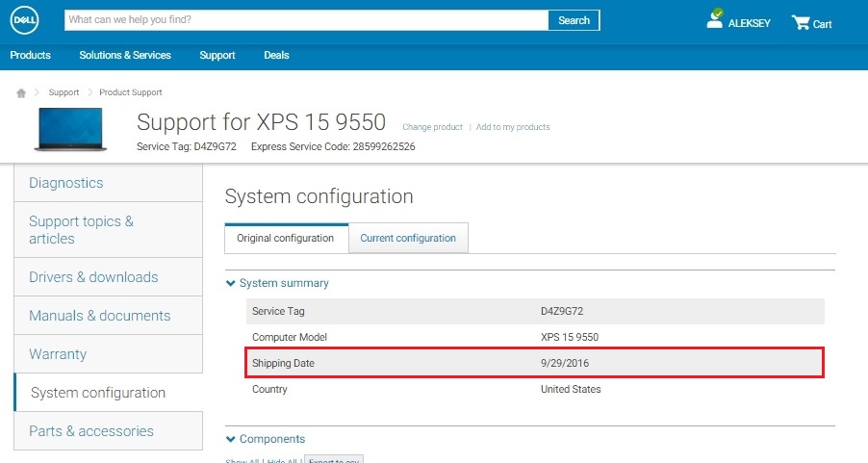Image resolution: width=868 pixels, height=463 pixels.
Task: Follow the Product Support breadcrumb link
Action: point(131,92)
